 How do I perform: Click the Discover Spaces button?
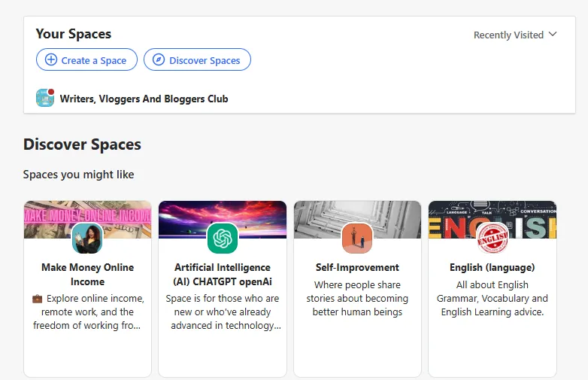pos(197,59)
